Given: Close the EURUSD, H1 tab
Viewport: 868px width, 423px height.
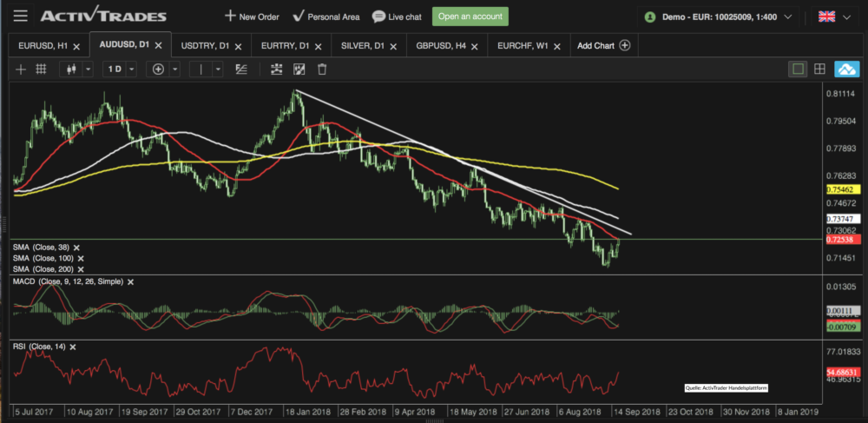Looking at the screenshot, I should tap(77, 47).
